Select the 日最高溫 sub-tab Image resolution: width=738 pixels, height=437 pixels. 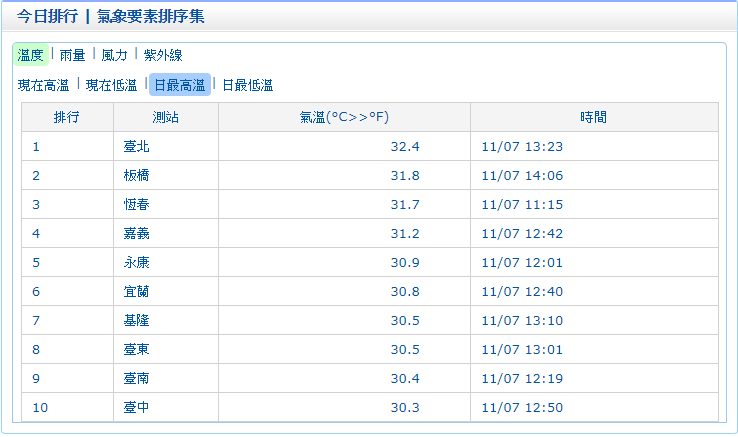180,85
